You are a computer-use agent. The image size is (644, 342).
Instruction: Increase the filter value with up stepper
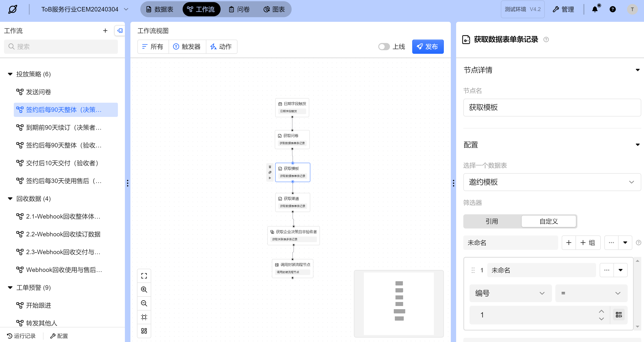pos(601,311)
